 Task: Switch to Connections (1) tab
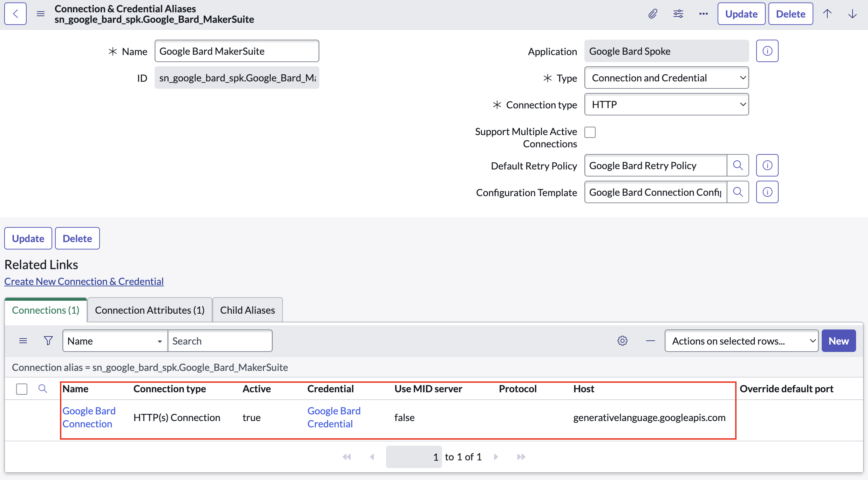(46, 310)
